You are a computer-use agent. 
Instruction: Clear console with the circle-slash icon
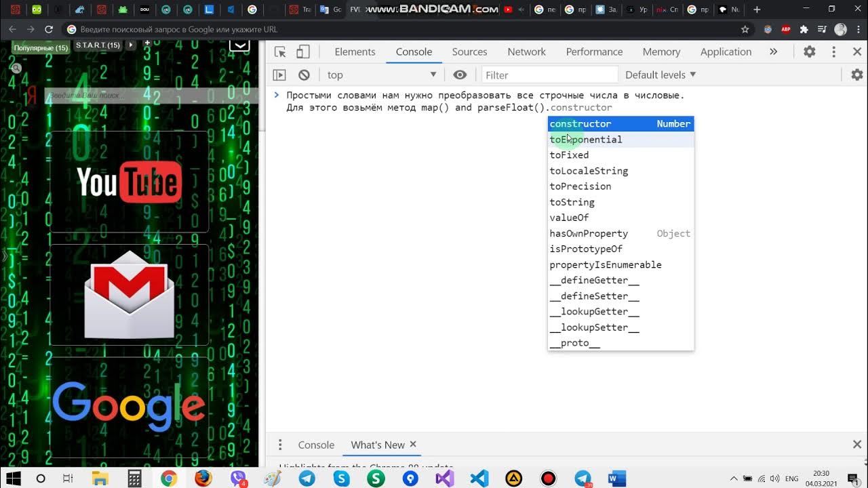[x=304, y=75]
